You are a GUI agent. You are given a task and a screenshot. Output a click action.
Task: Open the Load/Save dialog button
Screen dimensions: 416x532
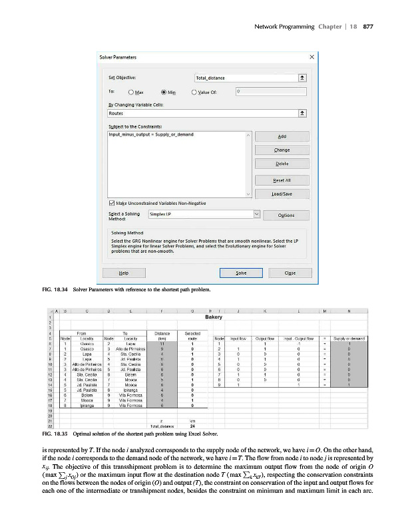click(282, 195)
